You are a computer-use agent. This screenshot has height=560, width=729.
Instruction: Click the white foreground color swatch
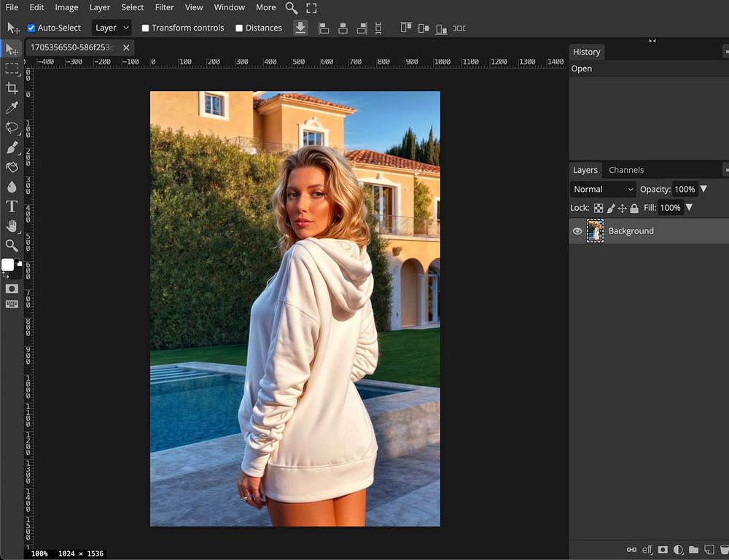click(x=7, y=265)
